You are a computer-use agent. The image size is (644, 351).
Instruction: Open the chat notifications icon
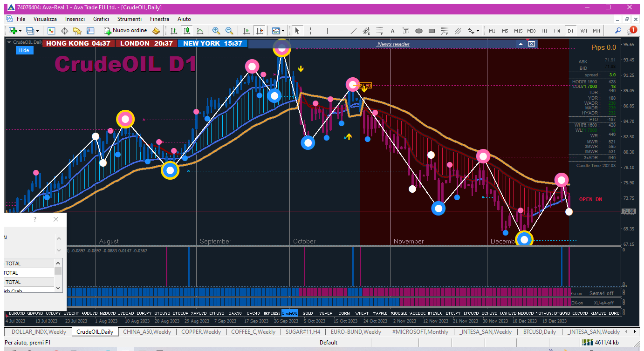point(632,30)
